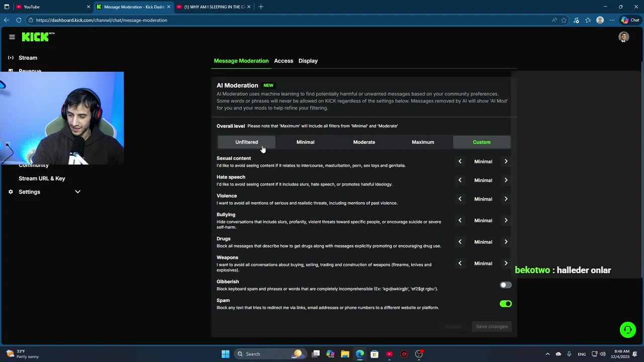This screenshot has height=362, width=644.
Task: Go back with the browser back arrow
Action: click(x=7, y=20)
